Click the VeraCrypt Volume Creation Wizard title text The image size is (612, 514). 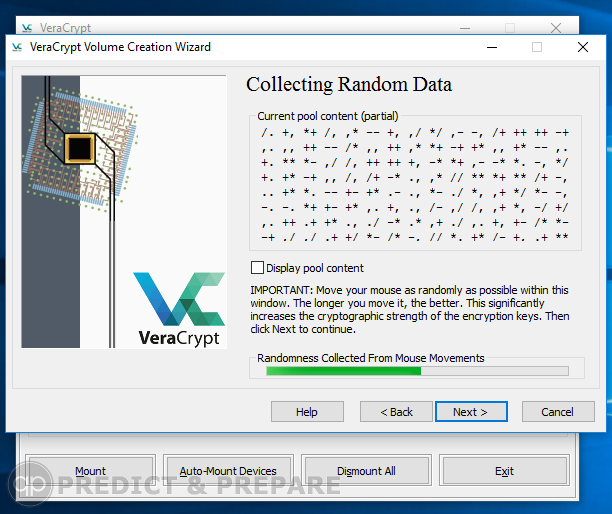(120, 47)
